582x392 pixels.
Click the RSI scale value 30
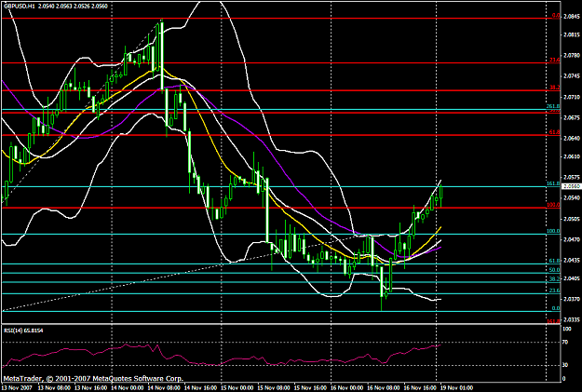click(565, 365)
